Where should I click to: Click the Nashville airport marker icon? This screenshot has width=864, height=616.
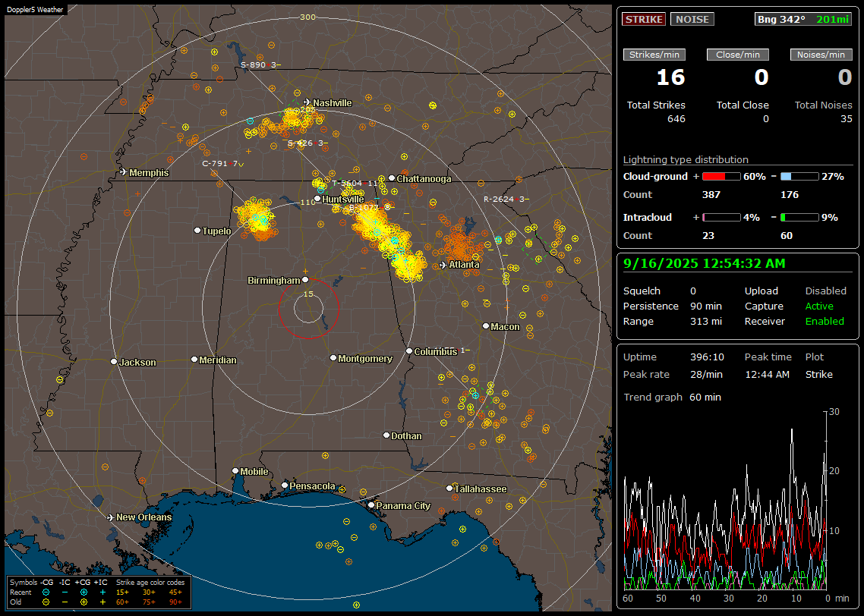pyautogui.click(x=307, y=102)
